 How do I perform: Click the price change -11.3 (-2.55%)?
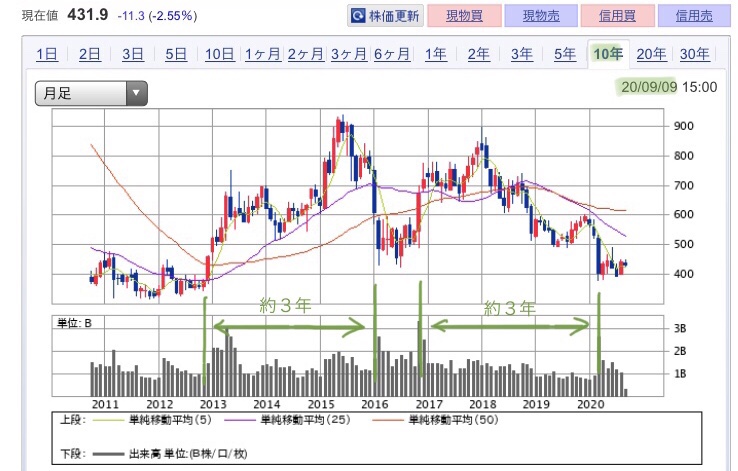click(x=157, y=16)
